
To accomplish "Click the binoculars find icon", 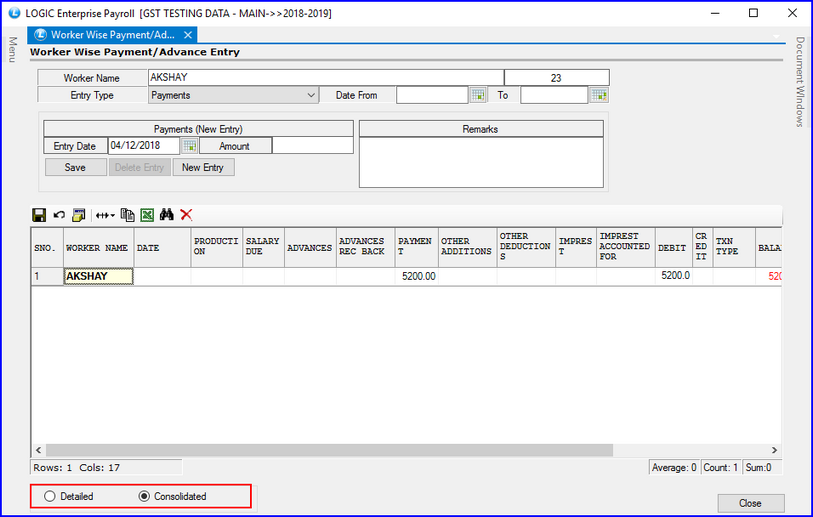I will (x=166, y=215).
